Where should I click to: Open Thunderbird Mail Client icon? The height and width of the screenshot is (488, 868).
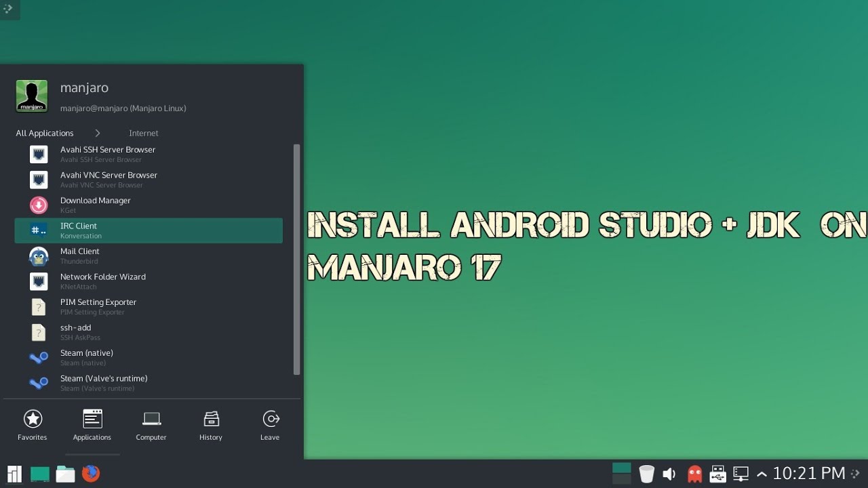[x=39, y=256]
